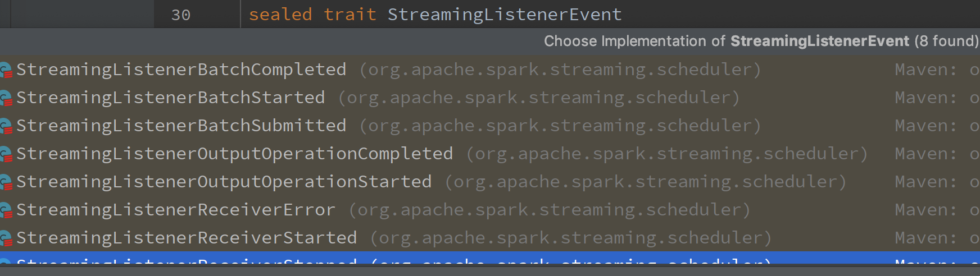
Task: Click the StreamingListenerBatchCompleted class icon
Action: coord(6,70)
